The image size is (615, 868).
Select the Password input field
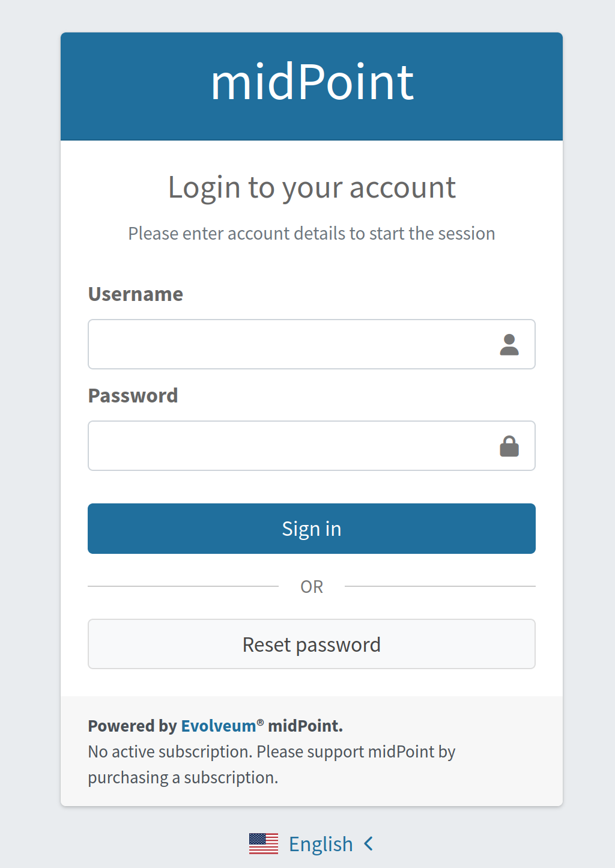pyautogui.click(x=288, y=445)
